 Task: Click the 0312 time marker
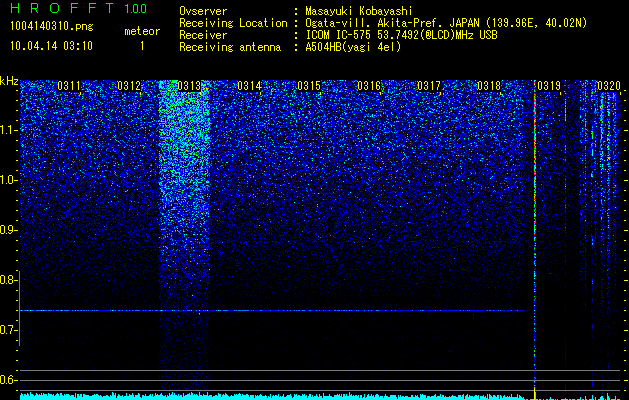[129, 86]
